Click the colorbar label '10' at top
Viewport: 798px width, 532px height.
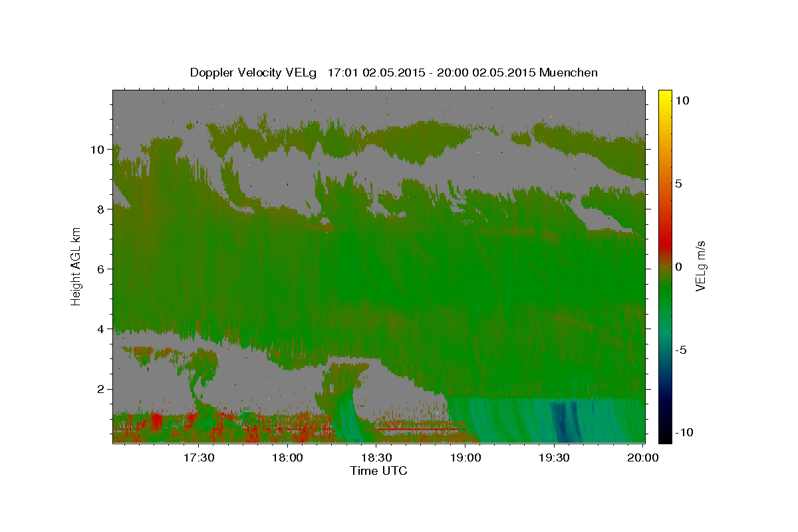[x=682, y=100]
